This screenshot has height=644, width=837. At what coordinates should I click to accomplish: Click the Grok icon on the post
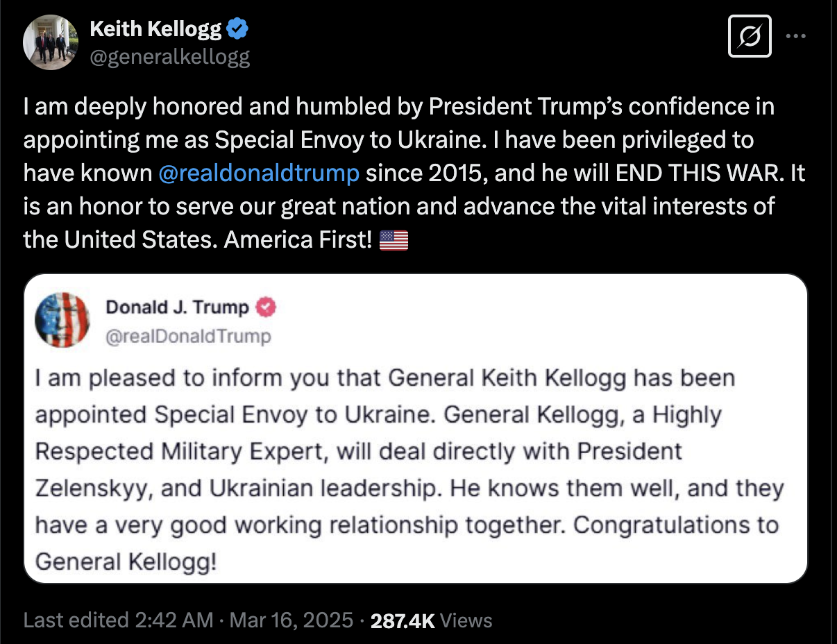(750, 36)
